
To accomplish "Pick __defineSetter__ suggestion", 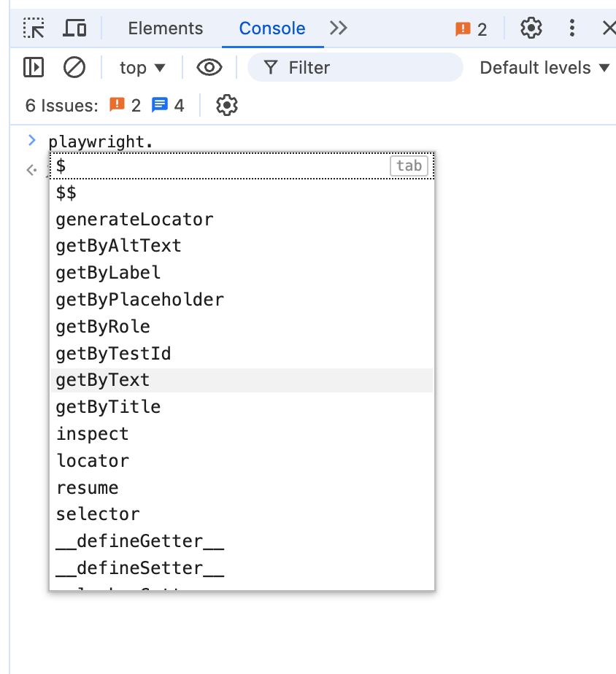I will [242, 568].
